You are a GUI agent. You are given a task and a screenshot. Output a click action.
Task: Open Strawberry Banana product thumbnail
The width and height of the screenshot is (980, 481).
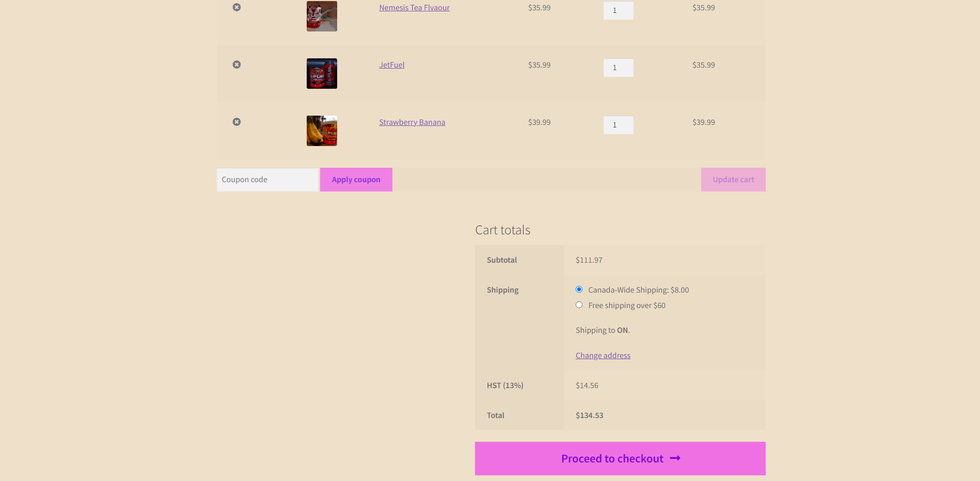[322, 131]
